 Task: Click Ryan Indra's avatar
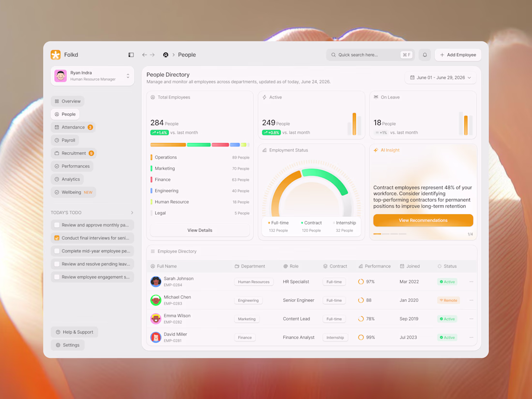(x=61, y=75)
